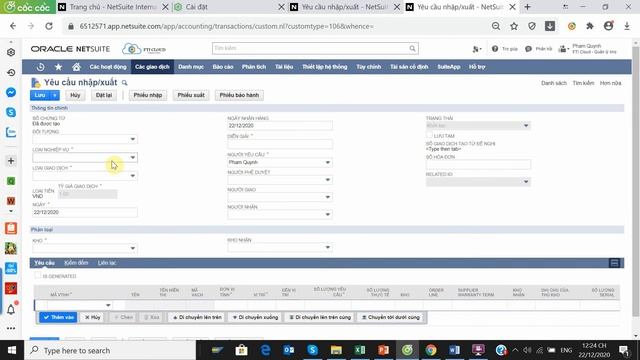The image size is (640, 360).
Task: Open the Báo cáo menu
Action: 223,67
